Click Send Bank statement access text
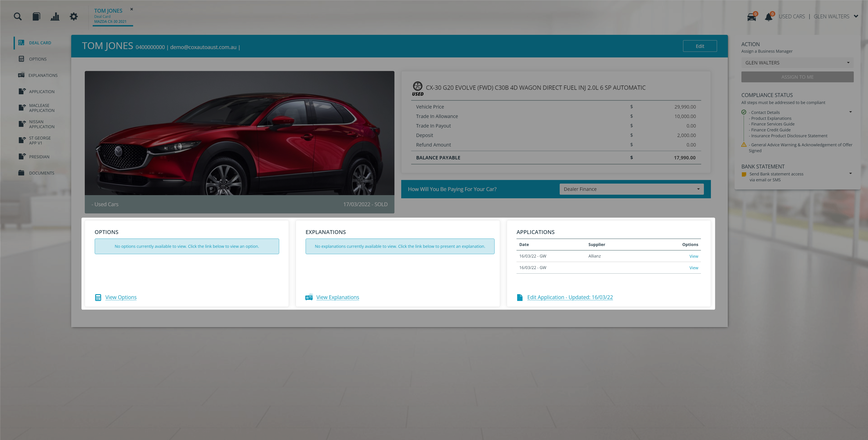The height and width of the screenshot is (440, 868). [x=776, y=177]
